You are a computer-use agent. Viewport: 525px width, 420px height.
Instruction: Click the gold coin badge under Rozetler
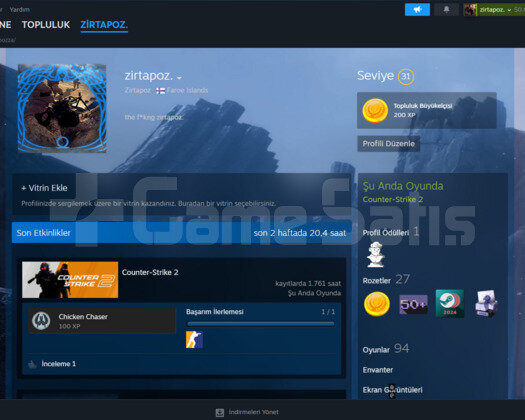377,304
